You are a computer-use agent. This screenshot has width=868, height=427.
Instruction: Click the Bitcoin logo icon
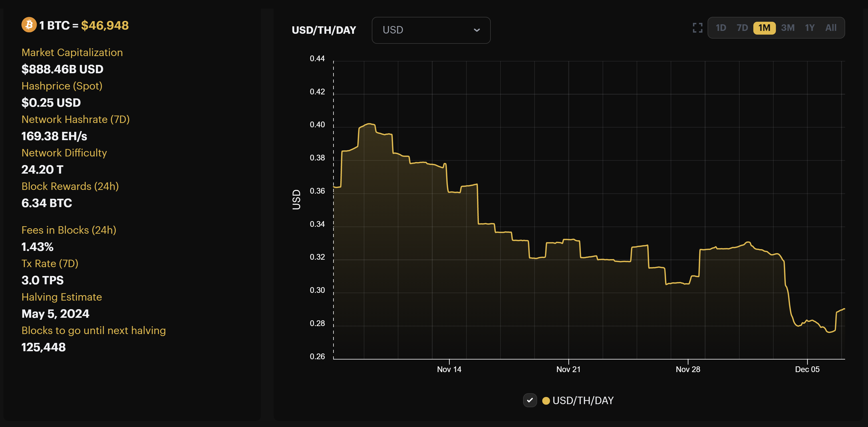coord(29,25)
